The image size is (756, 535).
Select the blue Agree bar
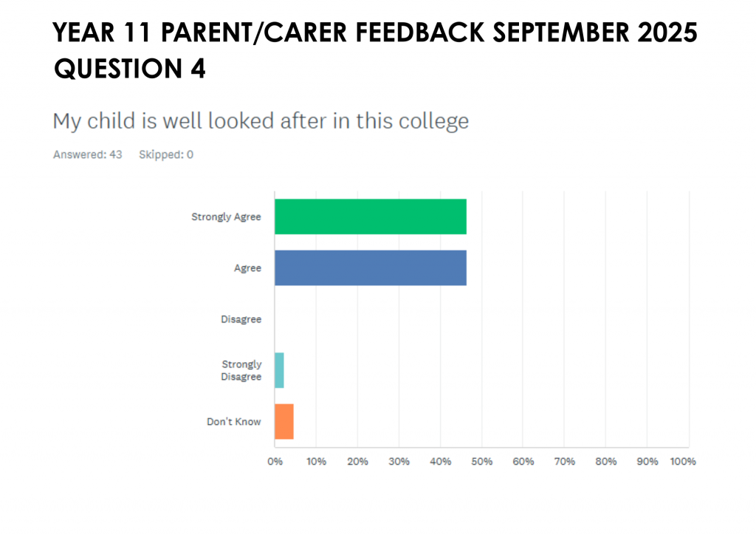pyautogui.click(x=370, y=267)
